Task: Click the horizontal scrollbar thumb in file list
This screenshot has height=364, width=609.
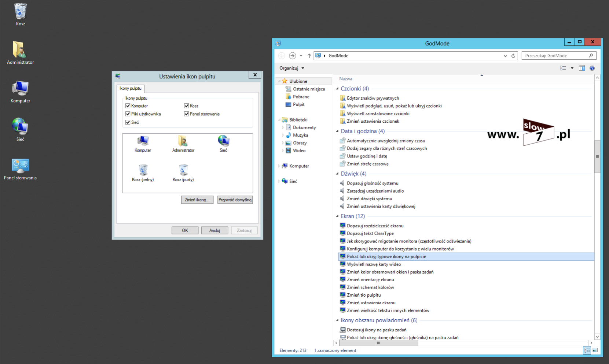Action: tap(378, 343)
